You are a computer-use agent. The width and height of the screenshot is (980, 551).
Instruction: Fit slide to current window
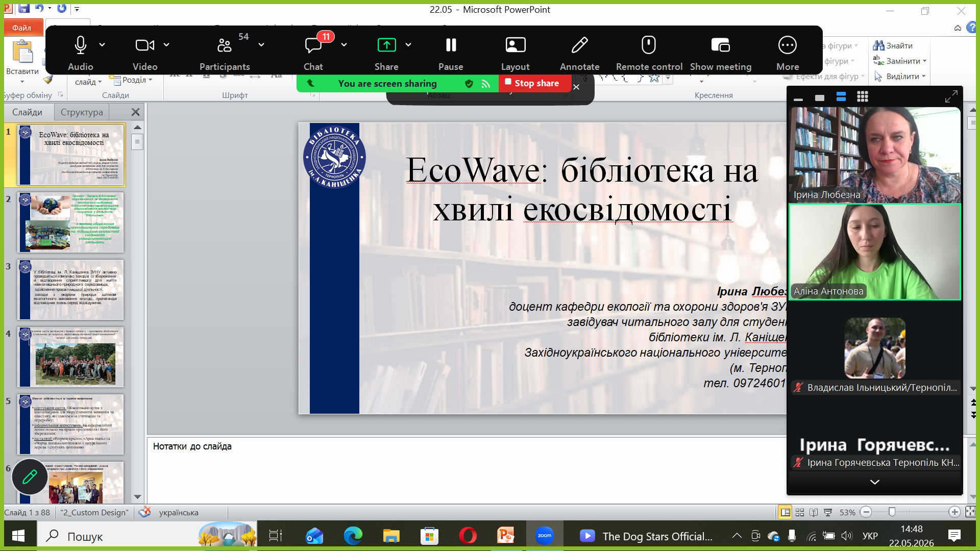pyautogui.click(x=970, y=512)
